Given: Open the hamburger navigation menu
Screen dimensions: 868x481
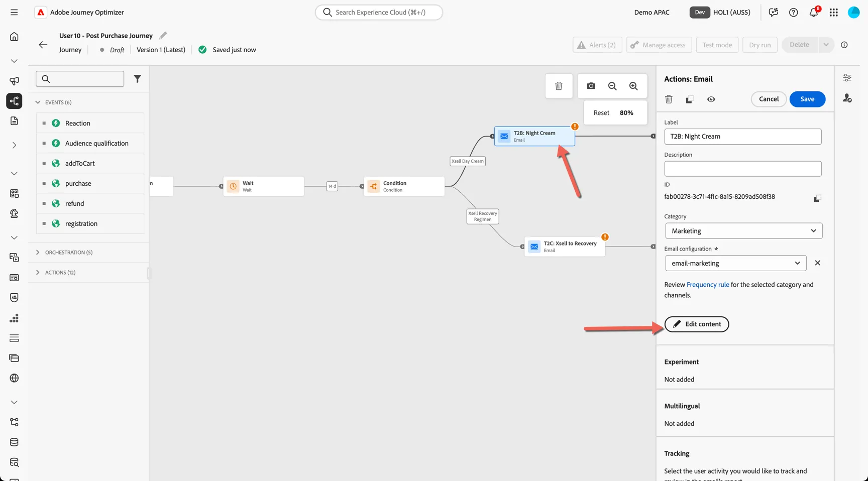Looking at the screenshot, I should [x=14, y=12].
